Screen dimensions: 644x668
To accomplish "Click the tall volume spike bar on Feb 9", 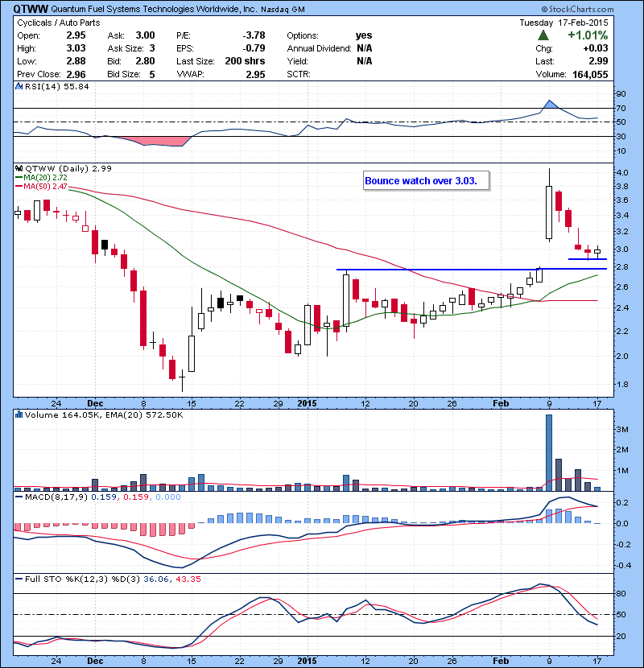I will [x=549, y=453].
